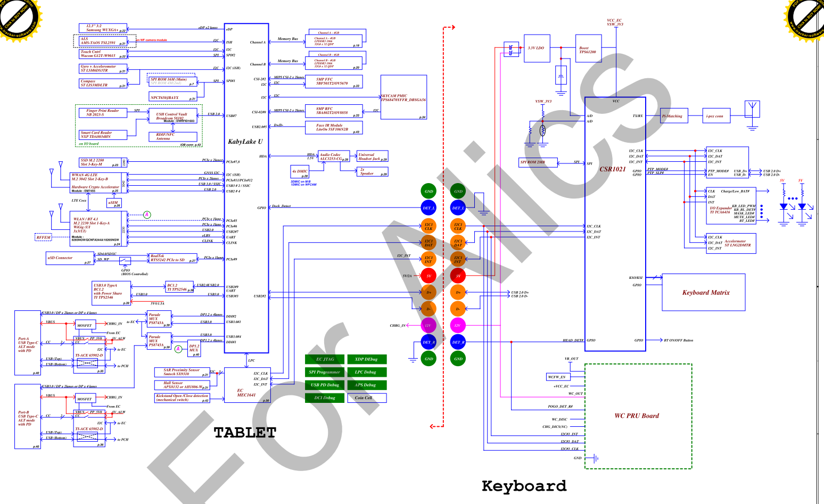The height and width of the screenshot is (504, 824).
Task: Click the Boost TPS61200 block
Action: (x=589, y=48)
